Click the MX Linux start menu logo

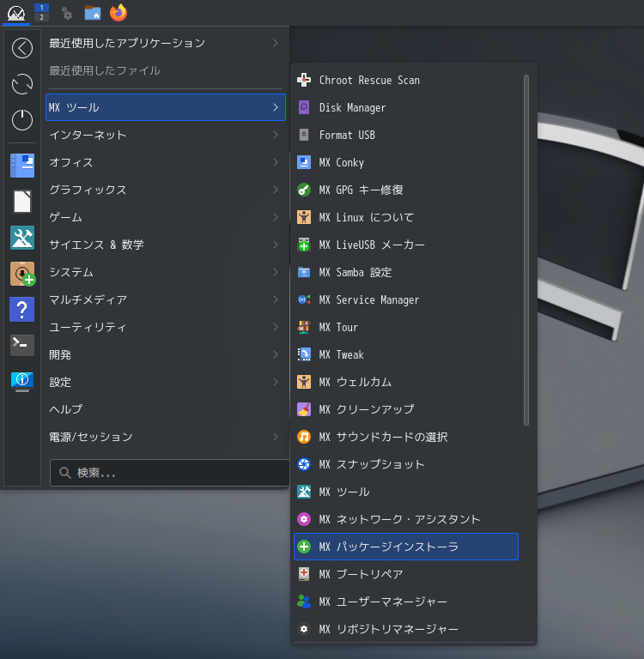click(16, 13)
